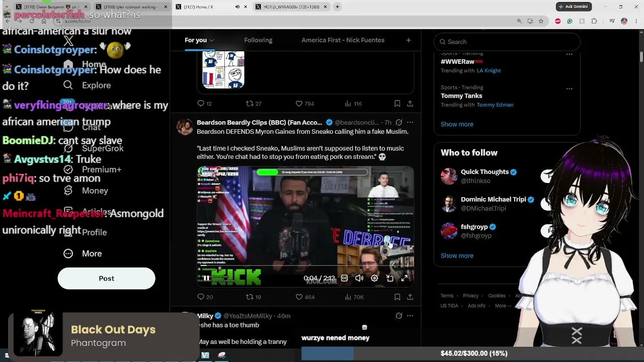The width and height of the screenshot is (644, 362).
Task: Open the cartoon image thumbnail in the top post
Action: tap(223, 69)
